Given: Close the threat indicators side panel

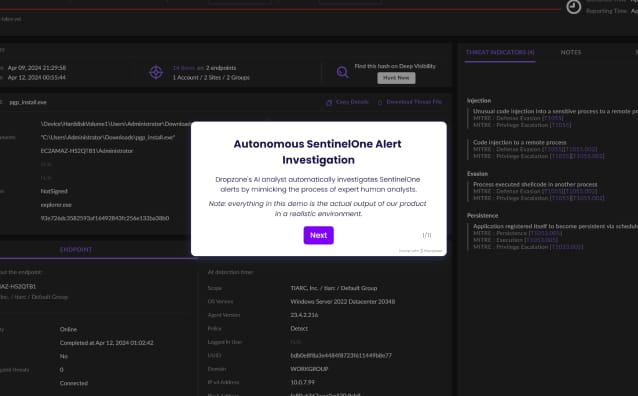Looking at the screenshot, I should pyautogui.click(x=636, y=52).
